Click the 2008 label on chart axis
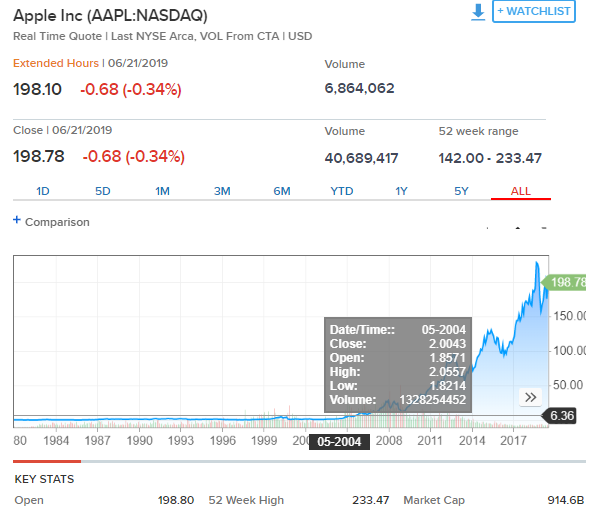 pyautogui.click(x=389, y=441)
